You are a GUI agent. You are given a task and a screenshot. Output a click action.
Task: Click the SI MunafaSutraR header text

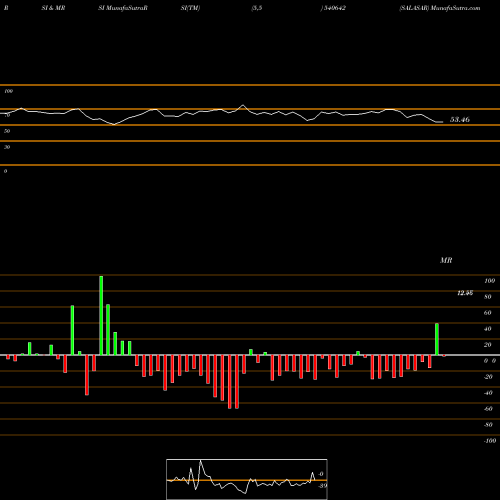(123, 8)
